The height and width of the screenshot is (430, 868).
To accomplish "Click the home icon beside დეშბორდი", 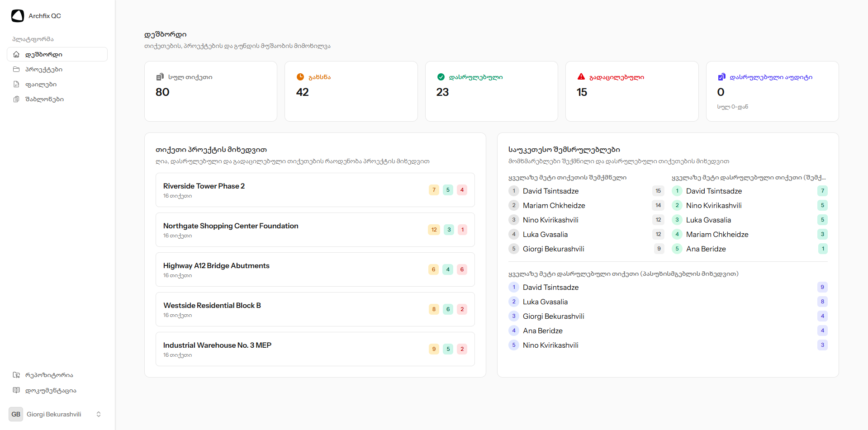I will click(x=16, y=54).
